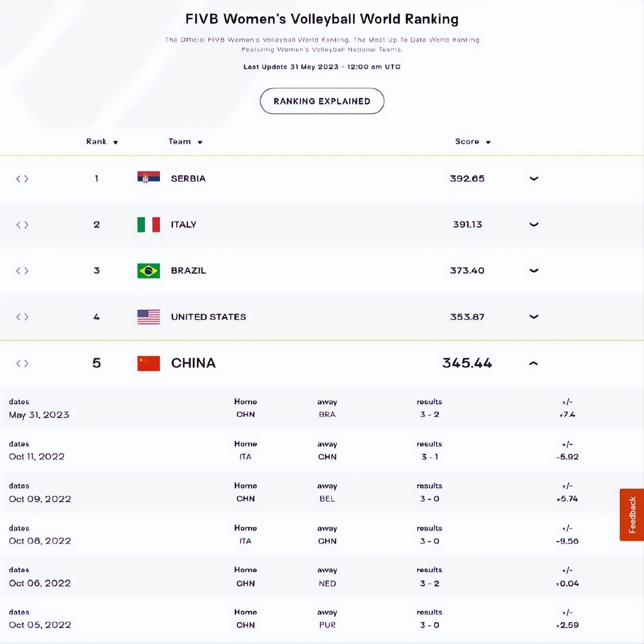Click the angle-bracket icon beside Brazil's rank

pos(22,271)
